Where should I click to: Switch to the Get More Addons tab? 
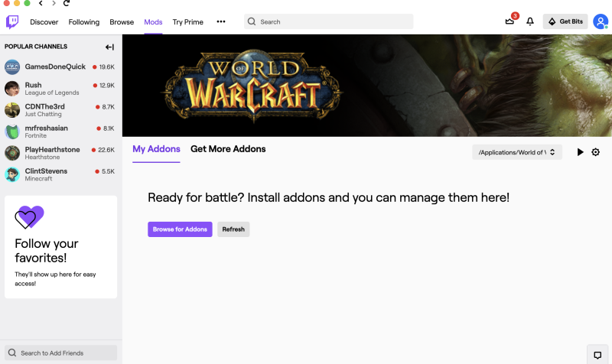pos(228,149)
